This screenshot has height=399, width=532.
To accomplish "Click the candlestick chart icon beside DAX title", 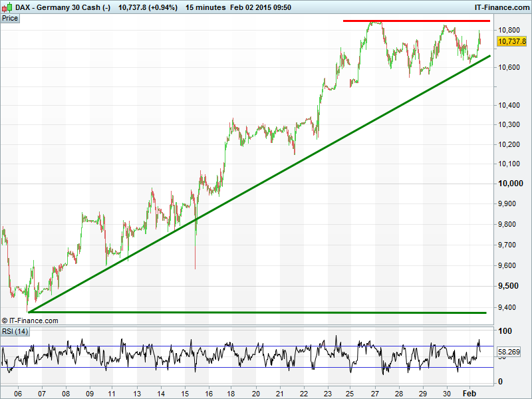I will pos(6,7).
